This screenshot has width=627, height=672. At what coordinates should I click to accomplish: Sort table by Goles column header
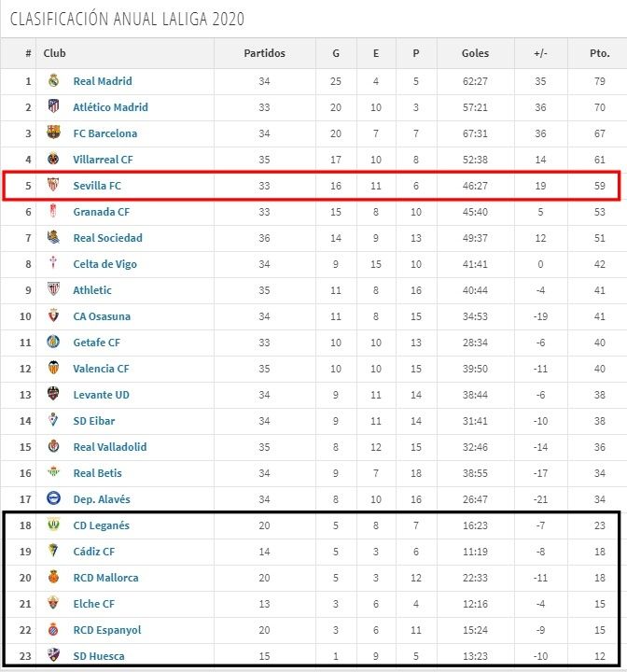pos(475,53)
